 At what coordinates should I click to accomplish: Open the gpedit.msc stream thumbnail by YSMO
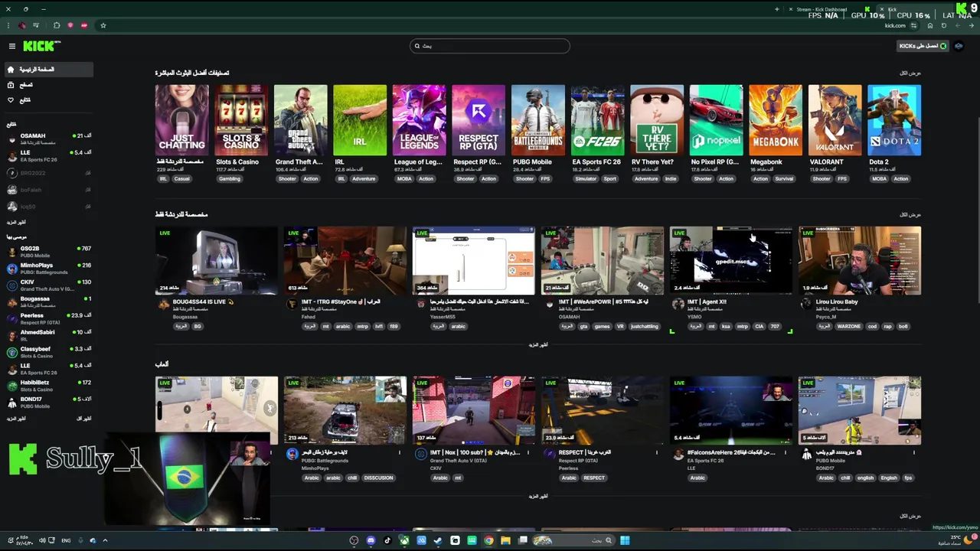[x=731, y=260]
